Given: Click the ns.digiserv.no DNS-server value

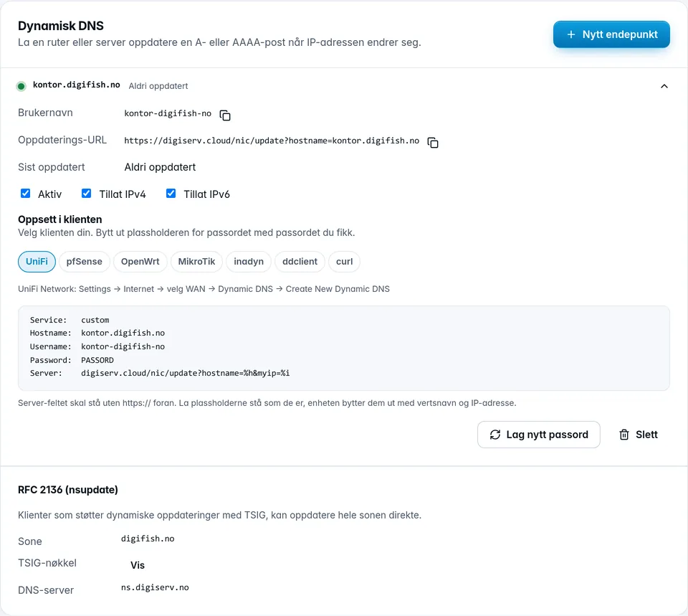Looking at the screenshot, I should [155, 587].
